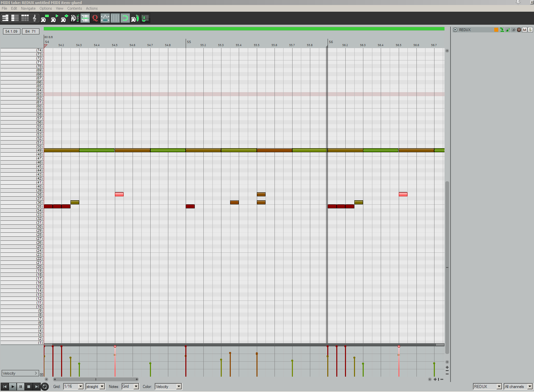Select pink note at 54.5 on row 38
The width and height of the screenshot is (534, 392).
[119, 194]
